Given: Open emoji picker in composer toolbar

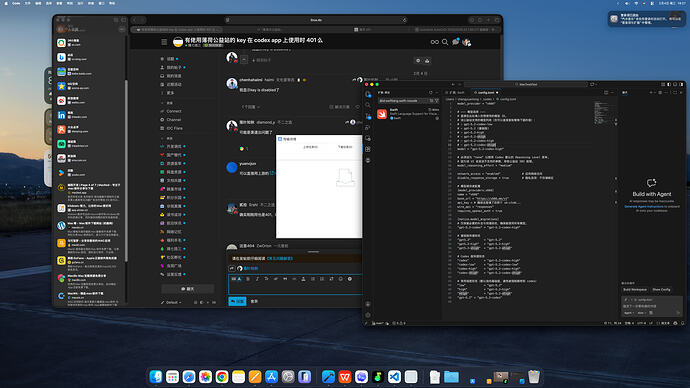Looking at the screenshot, I should pos(341,279).
